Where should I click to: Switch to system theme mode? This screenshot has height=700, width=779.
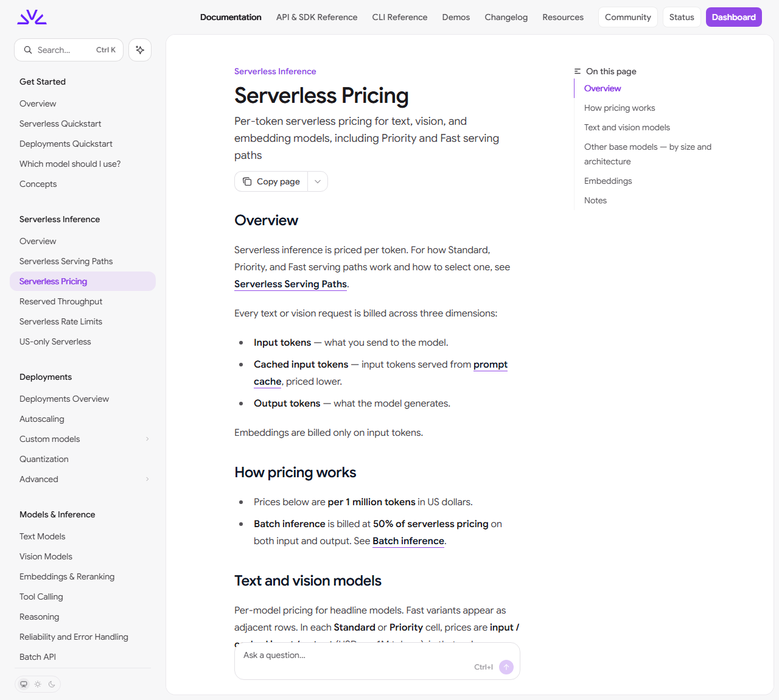coord(24,684)
